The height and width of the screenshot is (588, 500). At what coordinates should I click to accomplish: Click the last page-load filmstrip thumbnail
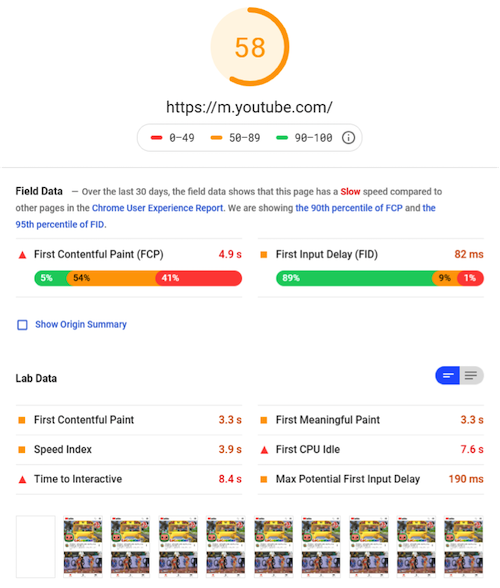[x=464, y=546]
